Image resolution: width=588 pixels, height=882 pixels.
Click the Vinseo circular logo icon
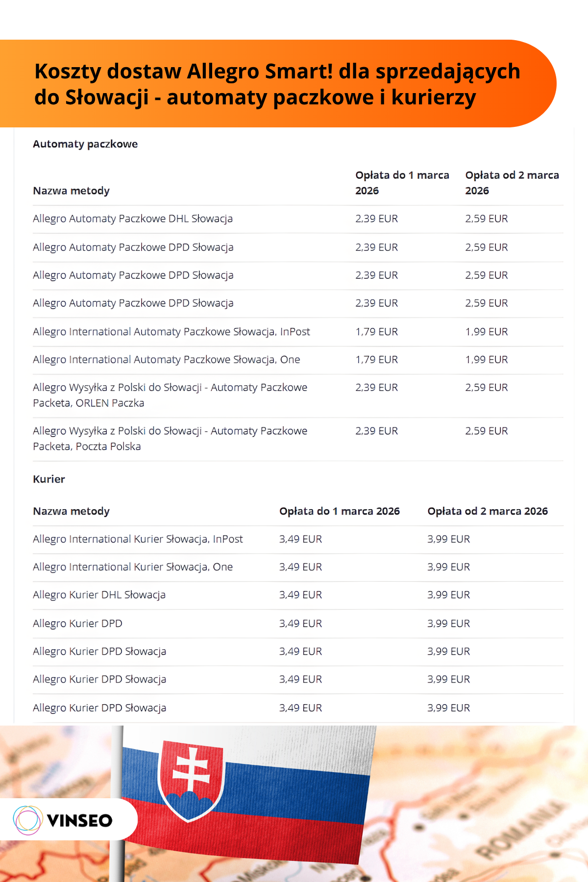coord(27,820)
